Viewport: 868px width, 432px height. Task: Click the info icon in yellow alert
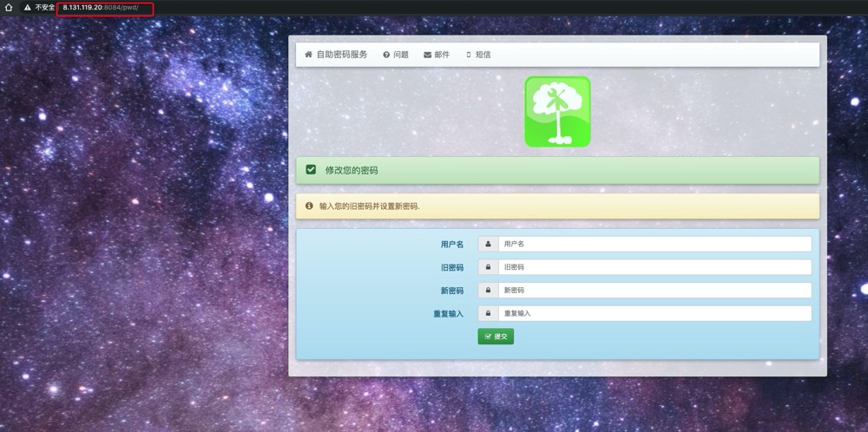[x=309, y=206]
